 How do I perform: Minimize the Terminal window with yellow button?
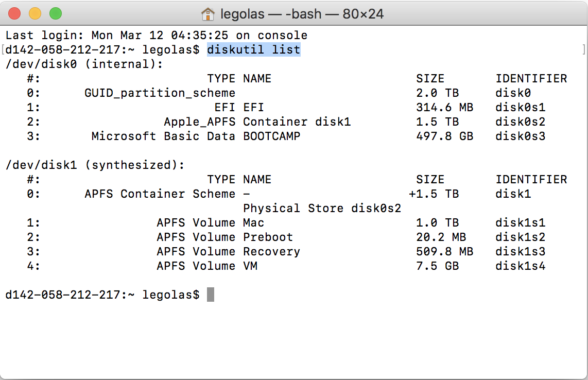click(35, 14)
